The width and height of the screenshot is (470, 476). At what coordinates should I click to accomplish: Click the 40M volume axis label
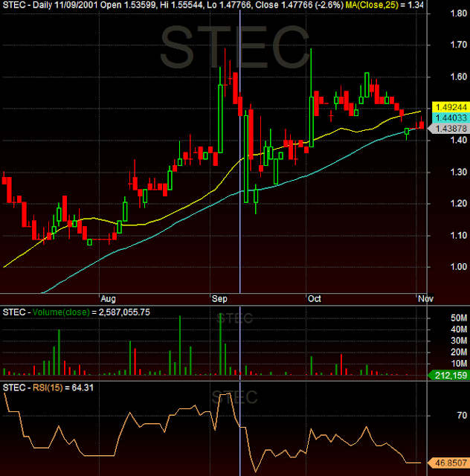[459, 329]
